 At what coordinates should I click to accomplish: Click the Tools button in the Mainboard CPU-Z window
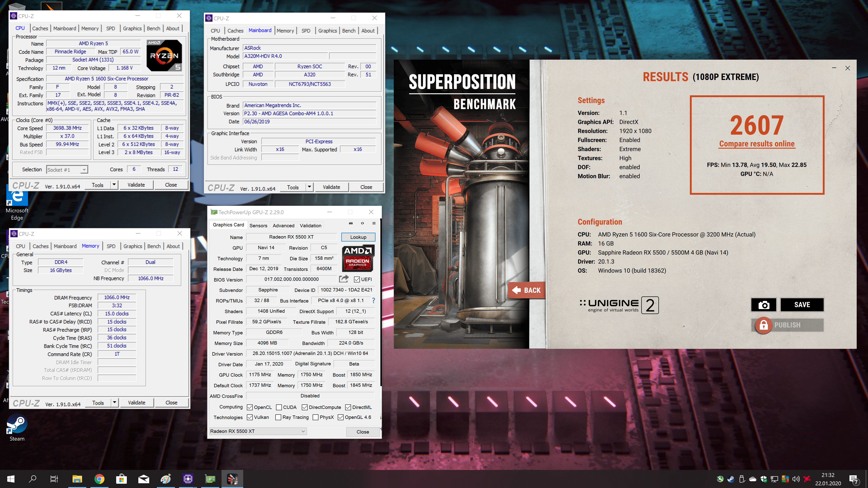(293, 187)
